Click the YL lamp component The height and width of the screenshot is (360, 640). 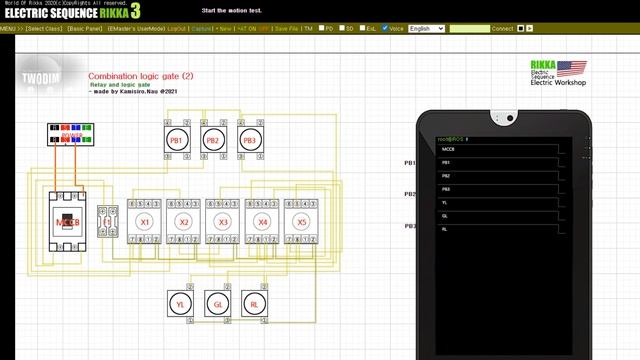point(180,304)
